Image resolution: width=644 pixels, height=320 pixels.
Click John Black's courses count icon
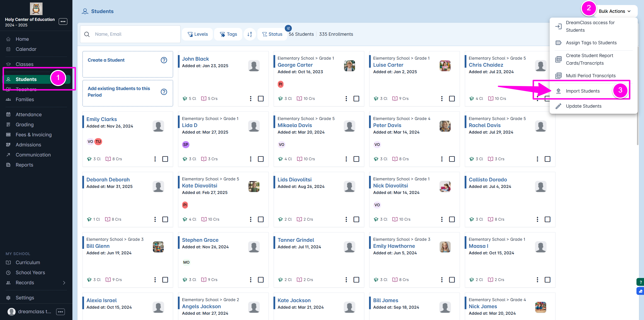[204, 99]
